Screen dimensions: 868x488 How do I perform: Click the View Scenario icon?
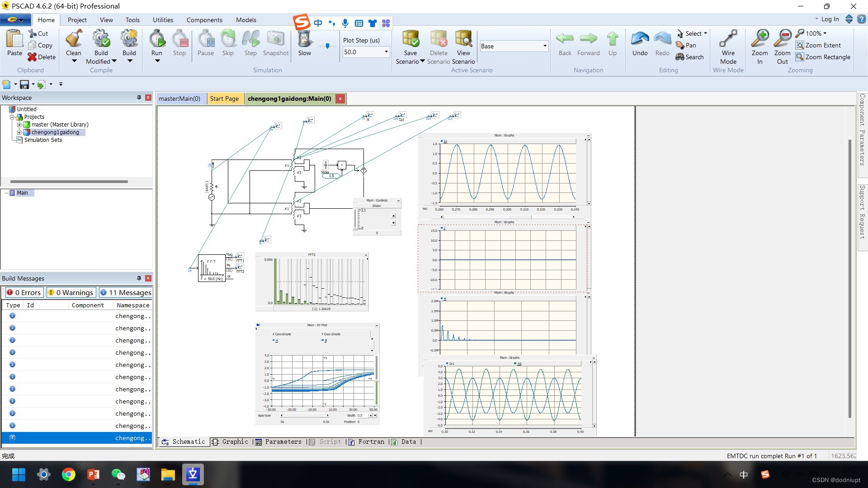pyautogui.click(x=463, y=39)
